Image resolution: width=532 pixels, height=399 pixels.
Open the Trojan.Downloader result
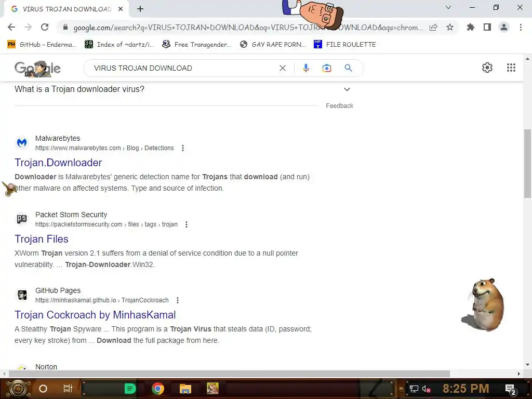[58, 163]
